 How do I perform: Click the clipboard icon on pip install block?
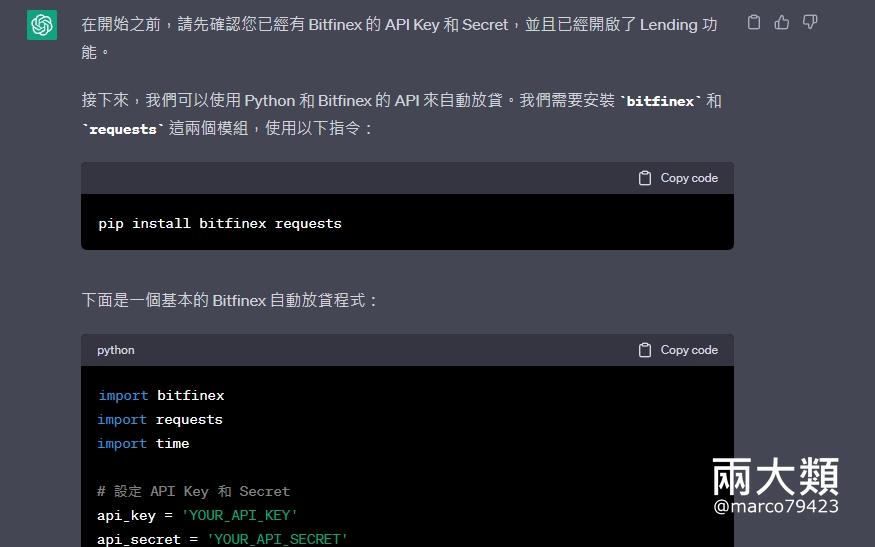pyautogui.click(x=645, y=178)
